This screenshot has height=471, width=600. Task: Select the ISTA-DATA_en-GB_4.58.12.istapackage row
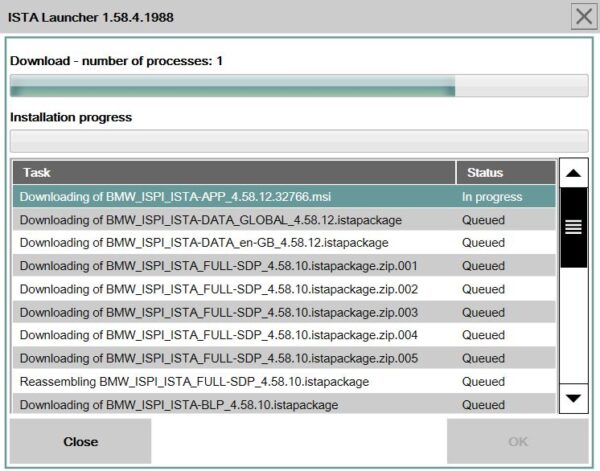(x=284, y=243)
